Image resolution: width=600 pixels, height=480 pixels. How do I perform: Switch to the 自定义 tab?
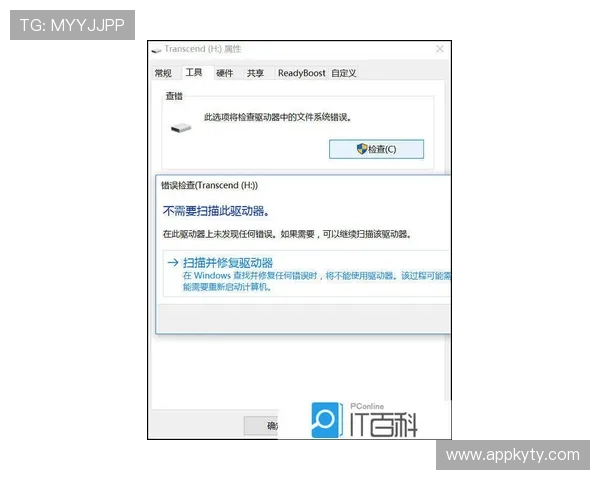(344, 73)
